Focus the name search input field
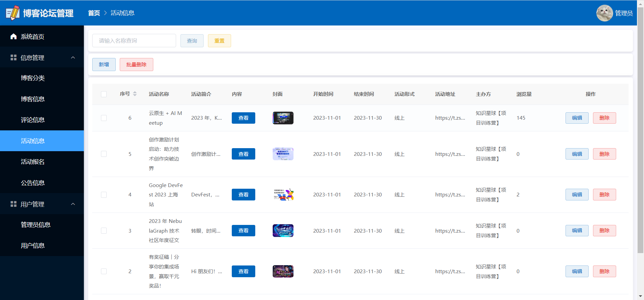Image resolution: width=644 pixels, height=300 pixels. click(x=134, y=41)
